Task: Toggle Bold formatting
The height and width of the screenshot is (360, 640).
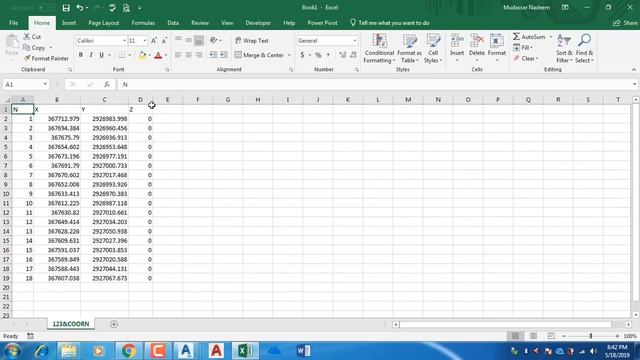Action: tap(81, 55)
